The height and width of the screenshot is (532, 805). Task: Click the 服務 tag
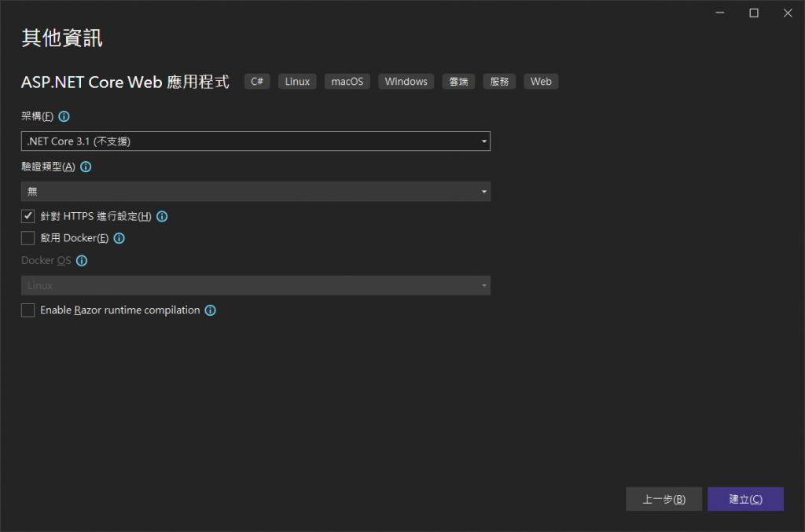point(499,82)
